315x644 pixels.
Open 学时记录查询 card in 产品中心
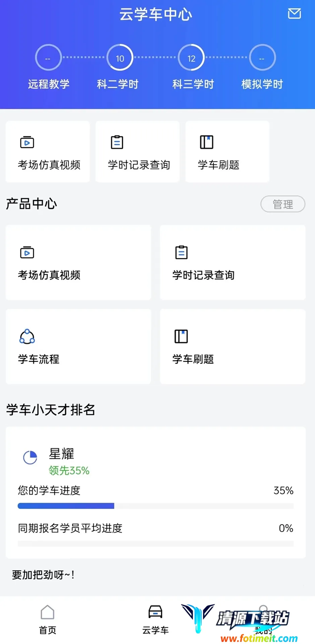[233, 263]
